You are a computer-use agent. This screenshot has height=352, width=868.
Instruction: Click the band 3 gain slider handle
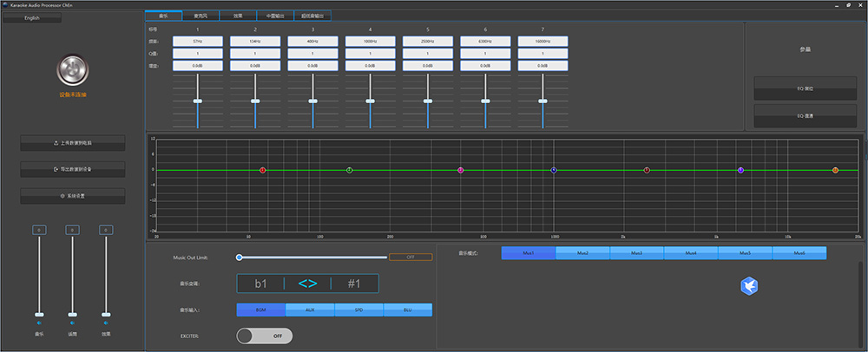pos(312,101)
